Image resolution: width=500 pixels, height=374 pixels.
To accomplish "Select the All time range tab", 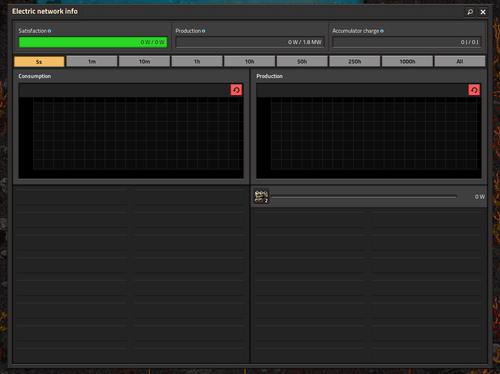I will tap(460, 62).
